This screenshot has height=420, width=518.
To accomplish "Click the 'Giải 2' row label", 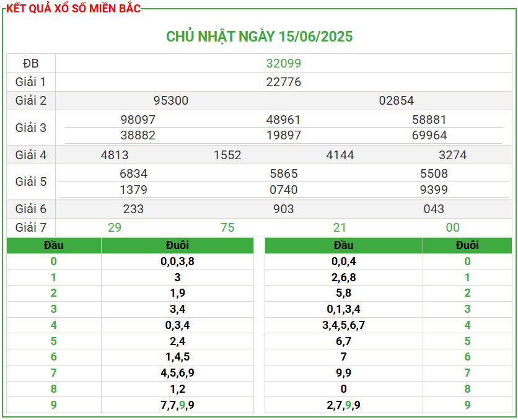I will tap(31, 100).
